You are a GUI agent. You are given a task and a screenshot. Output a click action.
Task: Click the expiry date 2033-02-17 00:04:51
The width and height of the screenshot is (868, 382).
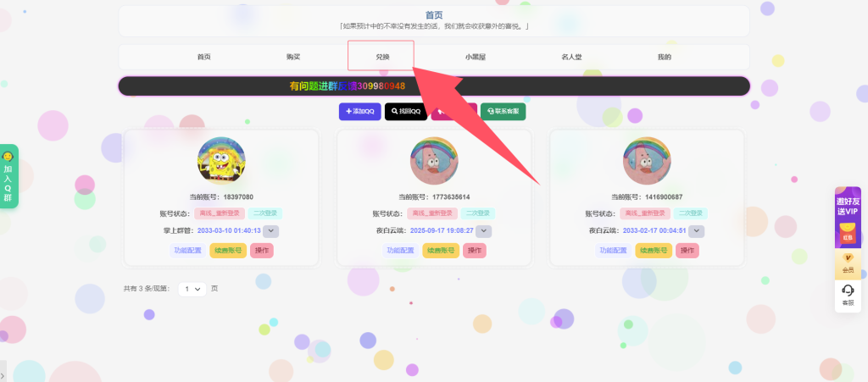(x=655, y=231)
